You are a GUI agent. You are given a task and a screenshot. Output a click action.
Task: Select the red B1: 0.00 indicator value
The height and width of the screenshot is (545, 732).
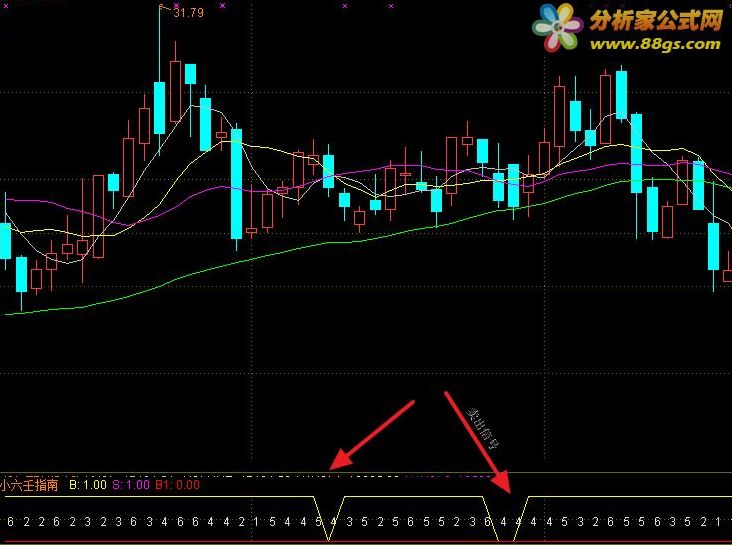(177, 485)
